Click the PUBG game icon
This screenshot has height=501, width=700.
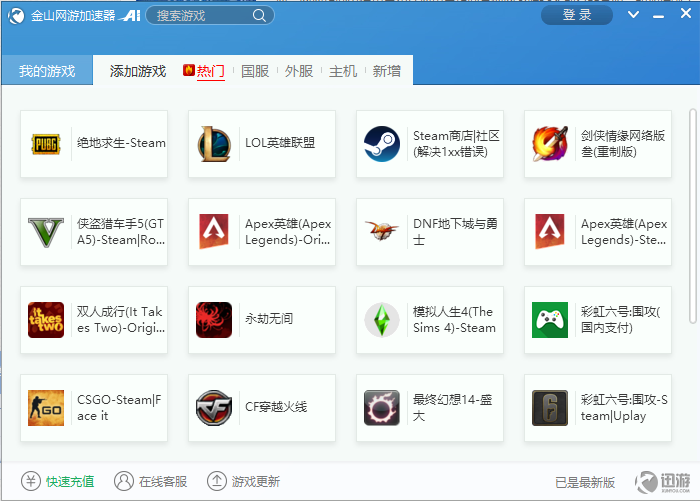click(x=46, y=144)
